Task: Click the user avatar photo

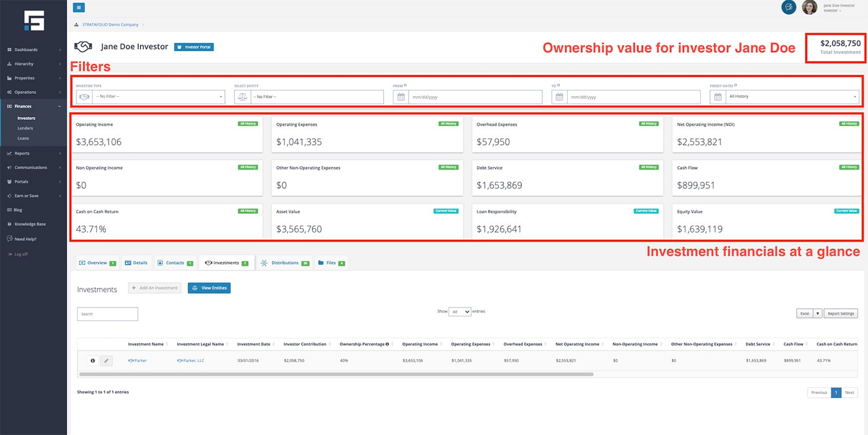Action: pos(810,8)
